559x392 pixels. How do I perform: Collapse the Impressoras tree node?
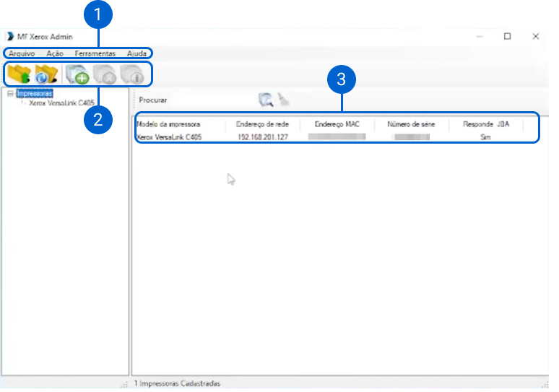[9, 93]
